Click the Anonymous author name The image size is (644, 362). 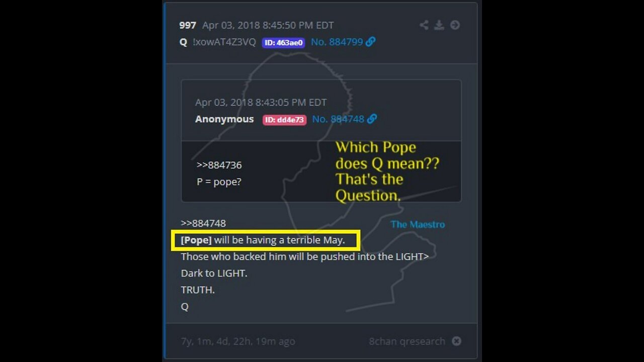point(224,119)
